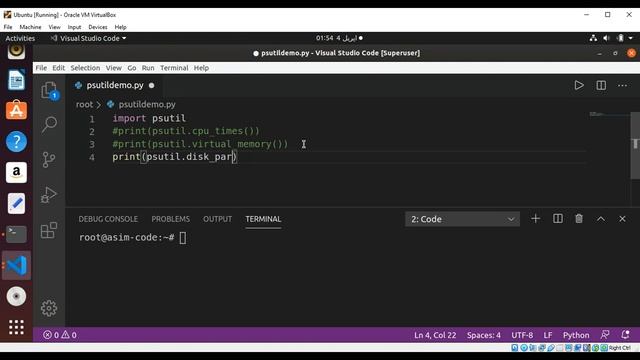Image resolution: width=640 pixels, height=360 pixels.
Task: Open the Terminal menu
Action: 174,68
